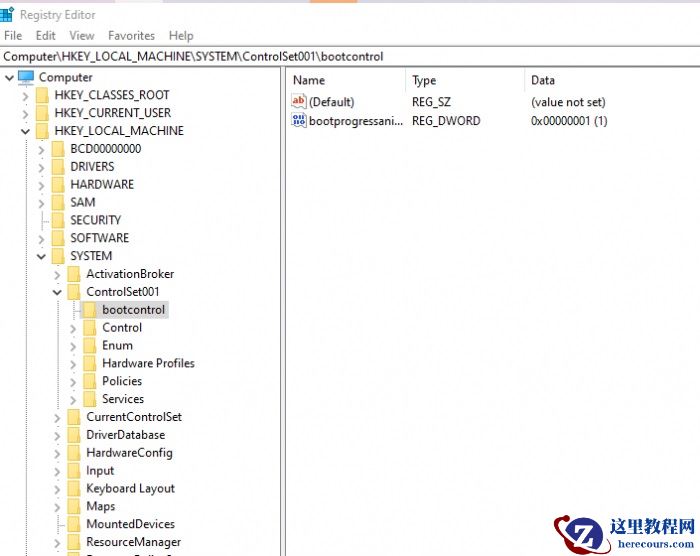Expand the Services key chevron
The width and height of the screenshot is (700, 556).
73,400
